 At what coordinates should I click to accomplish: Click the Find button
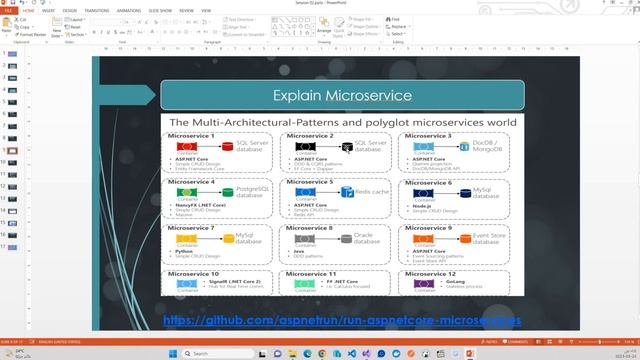pyautogui.click(x=393, y=19)
